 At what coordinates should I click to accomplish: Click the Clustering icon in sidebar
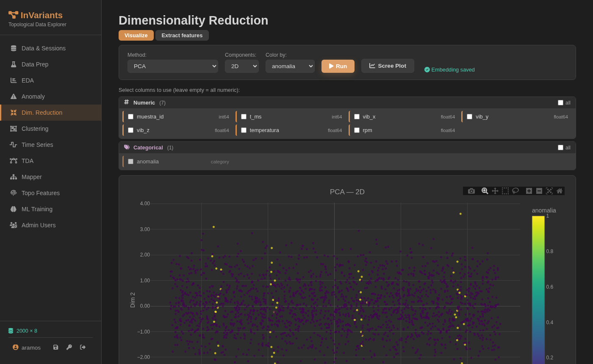pos(14,129)
